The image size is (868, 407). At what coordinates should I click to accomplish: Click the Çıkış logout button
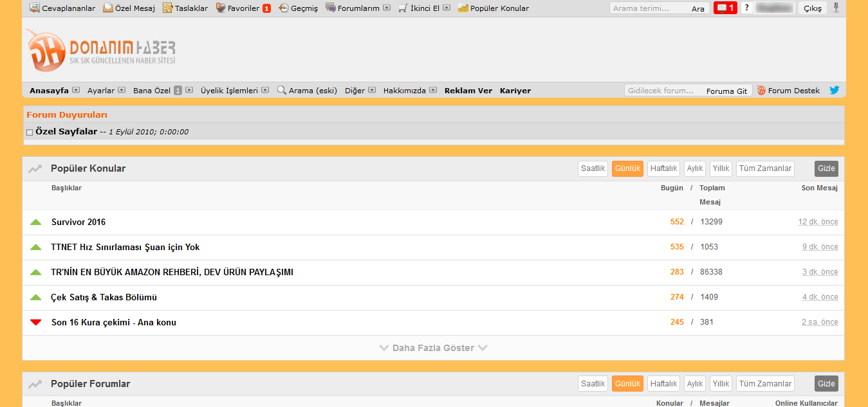(x=813, y=8)
